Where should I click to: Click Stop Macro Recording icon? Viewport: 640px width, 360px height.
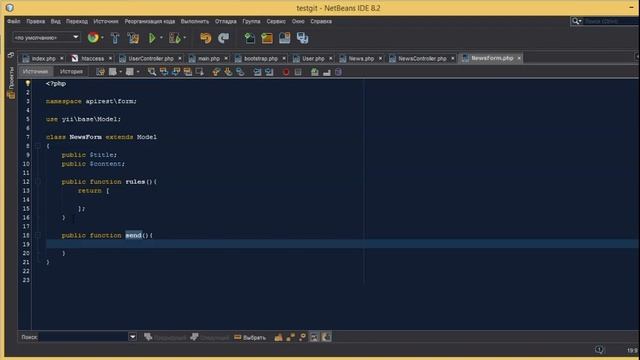tap(298, 72)
